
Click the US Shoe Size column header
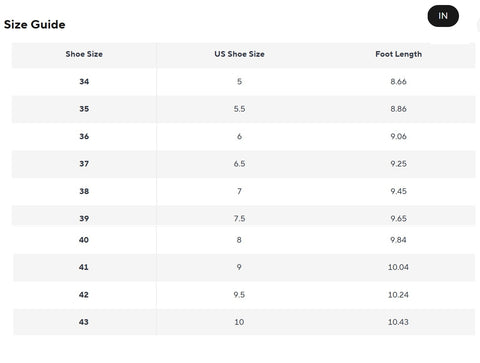pos(239,54)
